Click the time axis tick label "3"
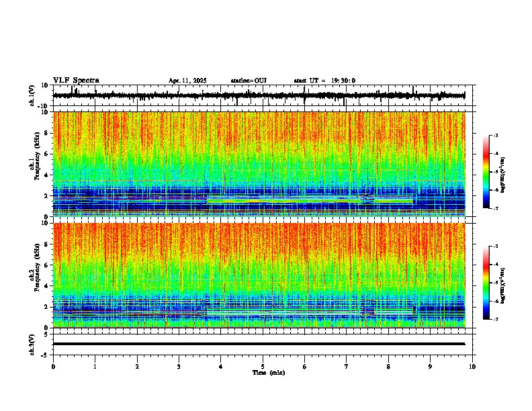The height and width of the screenshot is (411, 532). click(179, 367)
